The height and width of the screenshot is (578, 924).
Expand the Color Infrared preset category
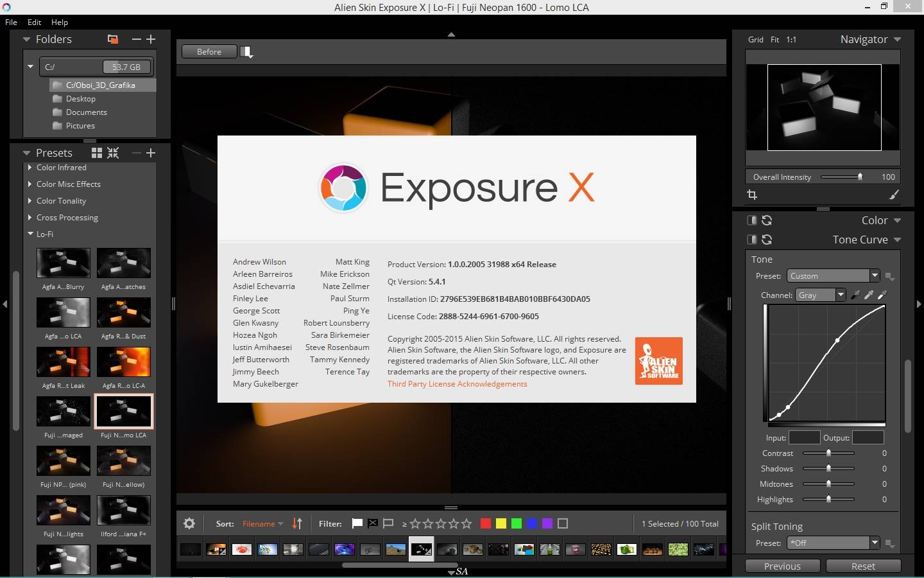pyautogui.click(x=30, y=168)
